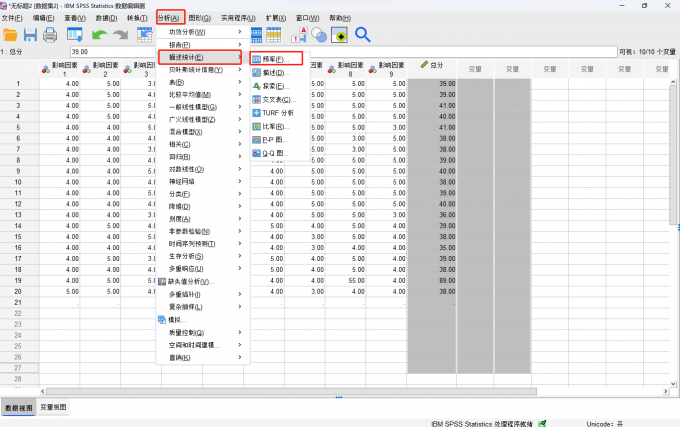The height and width of the screenshot is (427, 680).
Task: Click the 描述(D) descriptives submenu icon
Action: (x=256, y=73)
